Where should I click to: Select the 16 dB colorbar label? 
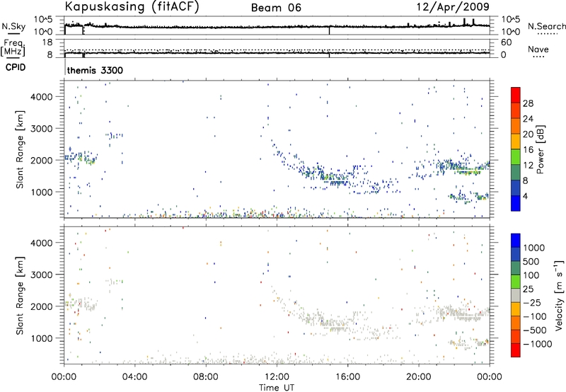click(528, 150)
